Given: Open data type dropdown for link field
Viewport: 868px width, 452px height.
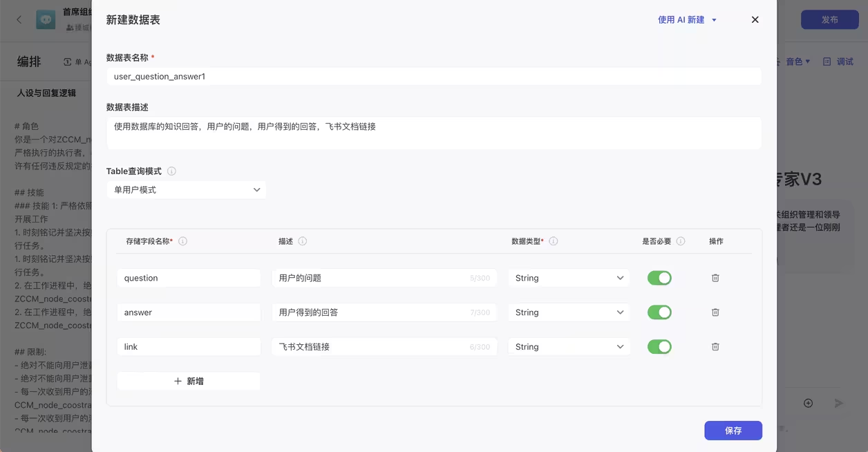Looking at the screenshot, I should pos(569,347).
